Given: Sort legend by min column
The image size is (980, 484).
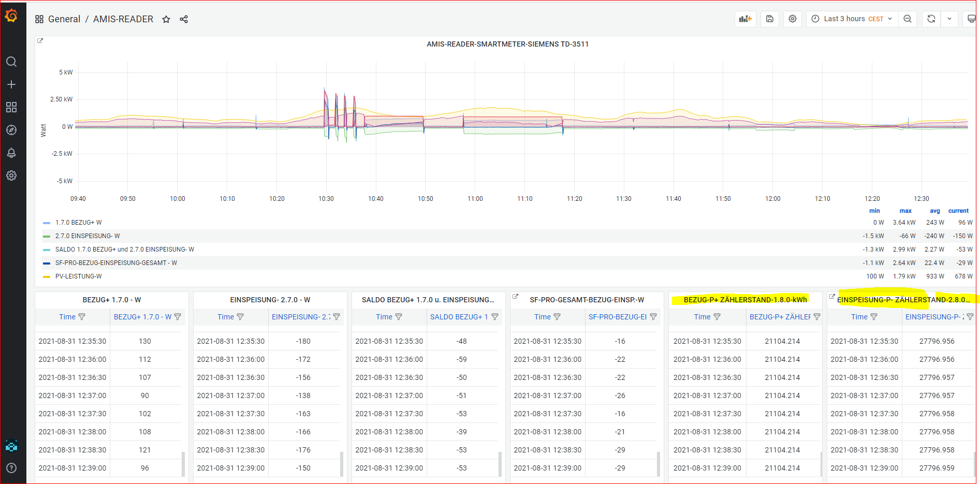Looking at the screenshot, I should point(874,211).
